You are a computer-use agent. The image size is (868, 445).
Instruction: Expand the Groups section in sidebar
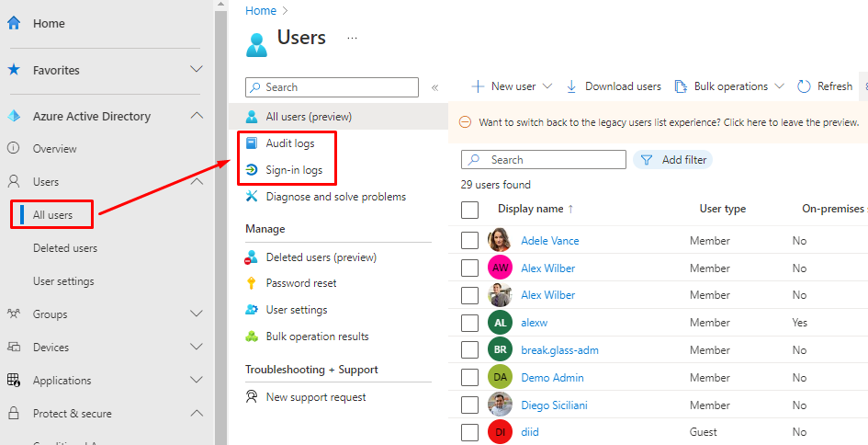(196, 314)
